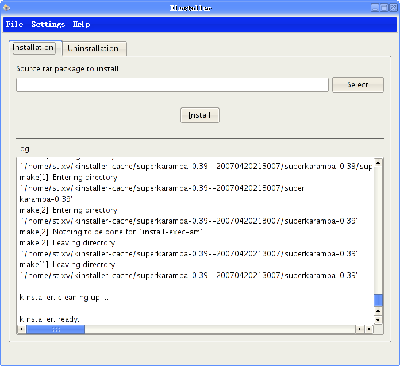Open the Help menu
Image resolution: width=400 pixels, height=366 pixels.
(81, 24)
